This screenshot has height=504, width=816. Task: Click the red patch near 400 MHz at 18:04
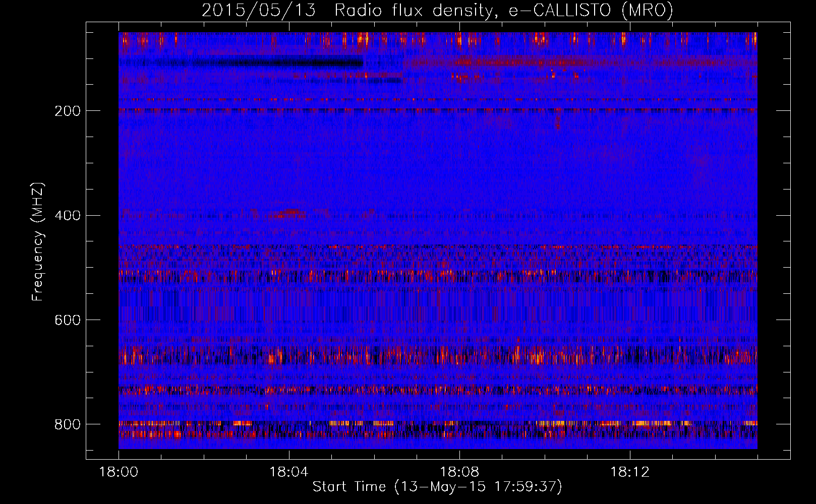tap(287, 213)
